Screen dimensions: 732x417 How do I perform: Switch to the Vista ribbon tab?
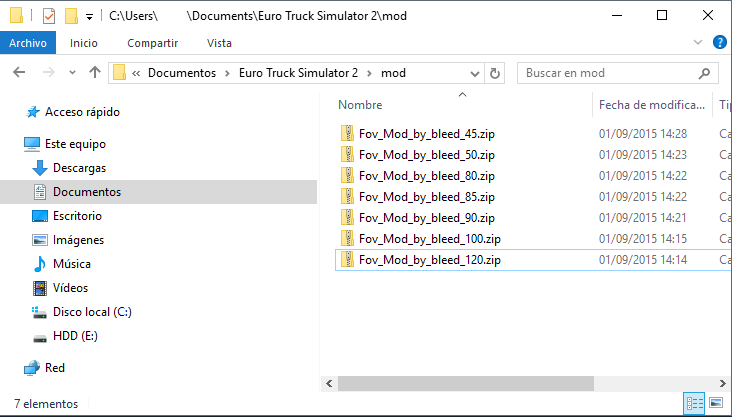tap(218, 43)
